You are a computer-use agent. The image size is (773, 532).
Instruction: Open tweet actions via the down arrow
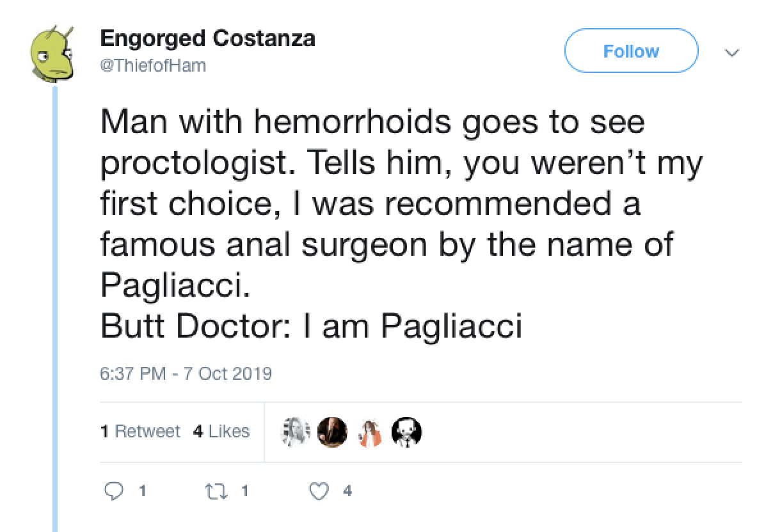coord(733,51)
